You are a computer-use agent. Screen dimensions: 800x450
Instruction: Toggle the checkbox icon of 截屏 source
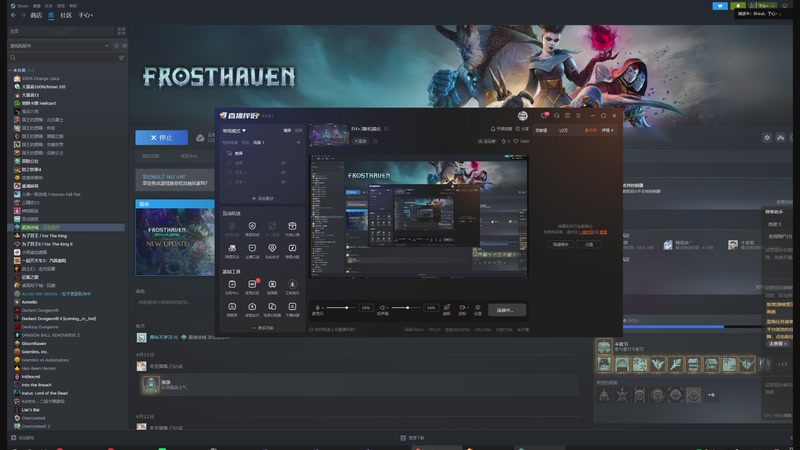[x=229, y=153]
